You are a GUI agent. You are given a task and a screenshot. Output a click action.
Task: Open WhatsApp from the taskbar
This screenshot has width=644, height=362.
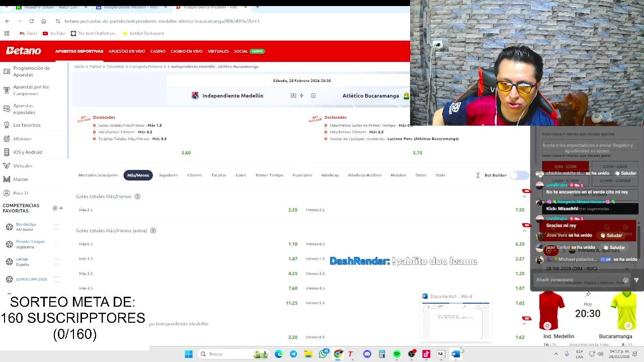(323, 354)
